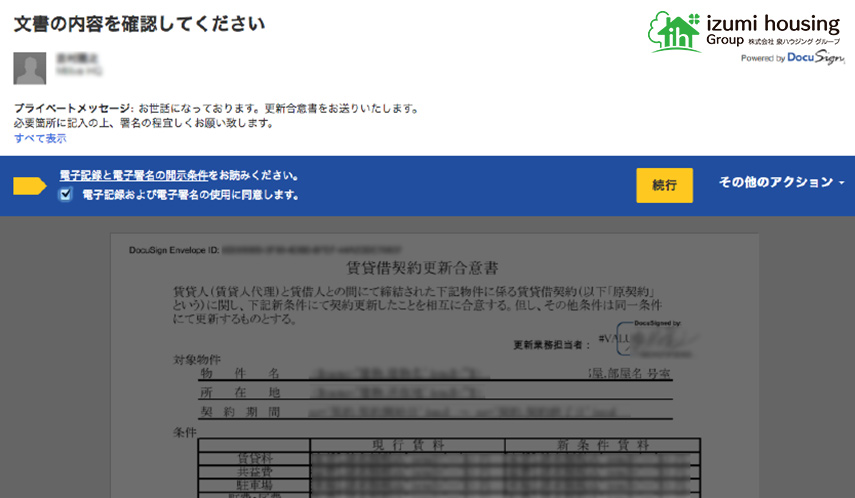Click the Powered by DocuSign logo
The width and height of the screenshot is (855, 498).
tap(790, 59)
